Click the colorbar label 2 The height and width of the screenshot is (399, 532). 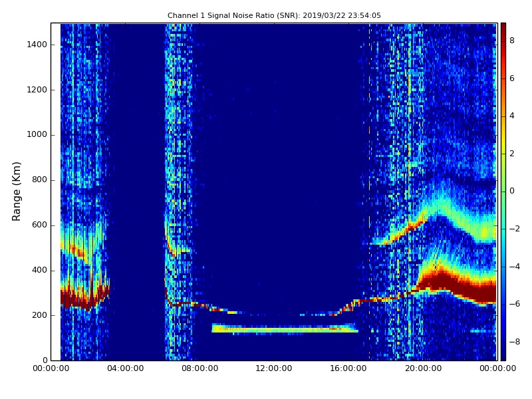click(512, 154)
